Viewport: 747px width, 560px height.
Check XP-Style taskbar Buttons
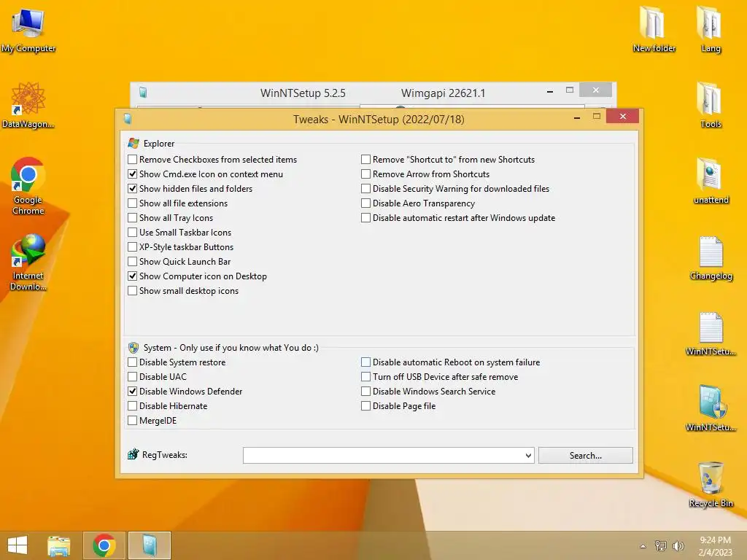(x=133, y=246)
